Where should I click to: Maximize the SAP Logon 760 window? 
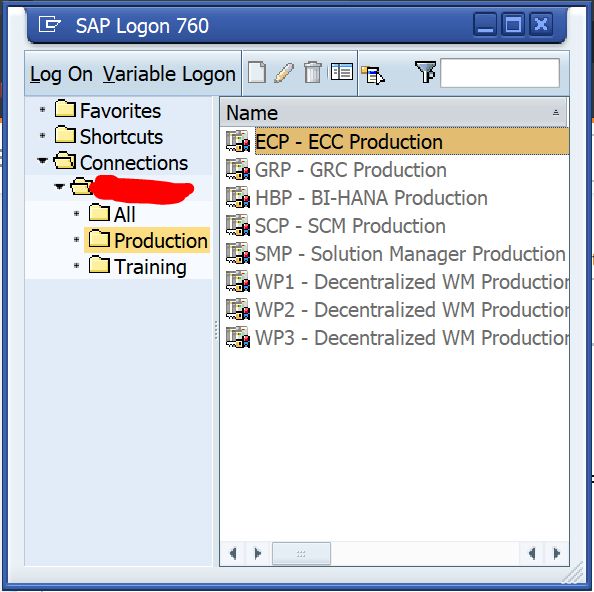[x=513, y=25]
